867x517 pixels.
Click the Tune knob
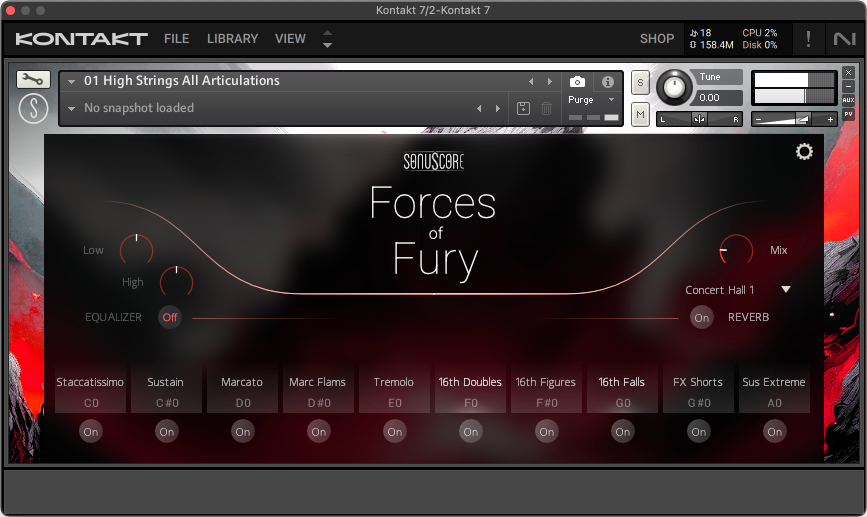pyautogui.click(x=673, y=87)
